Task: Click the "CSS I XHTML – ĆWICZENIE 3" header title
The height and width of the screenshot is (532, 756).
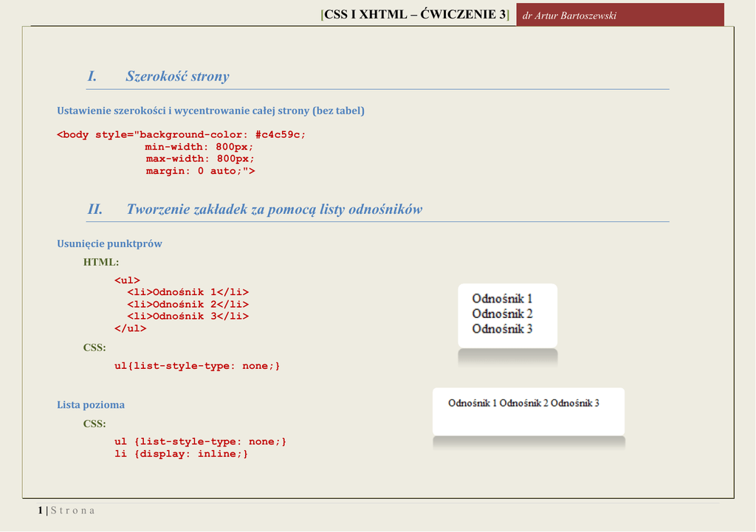Action: pyautogui.click(x=416, y=15)
